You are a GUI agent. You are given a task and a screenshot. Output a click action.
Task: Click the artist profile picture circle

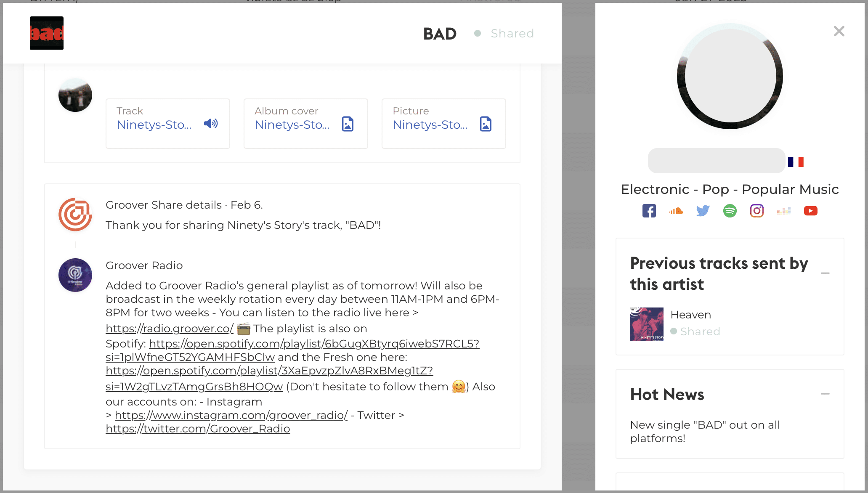[x=730, y=76]
